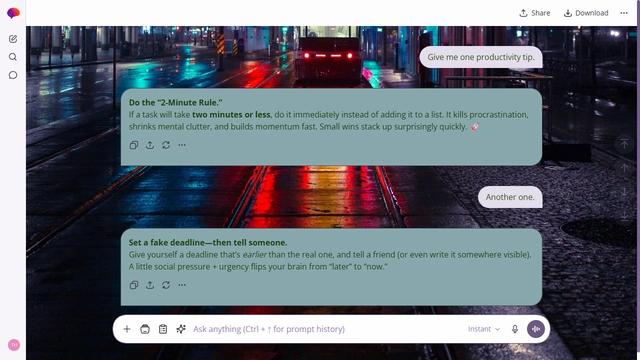The width and height of the screenshot is (640, 360).
Task: Click the heading Do the "2-Minute Rule."
Action: (176, 102)
